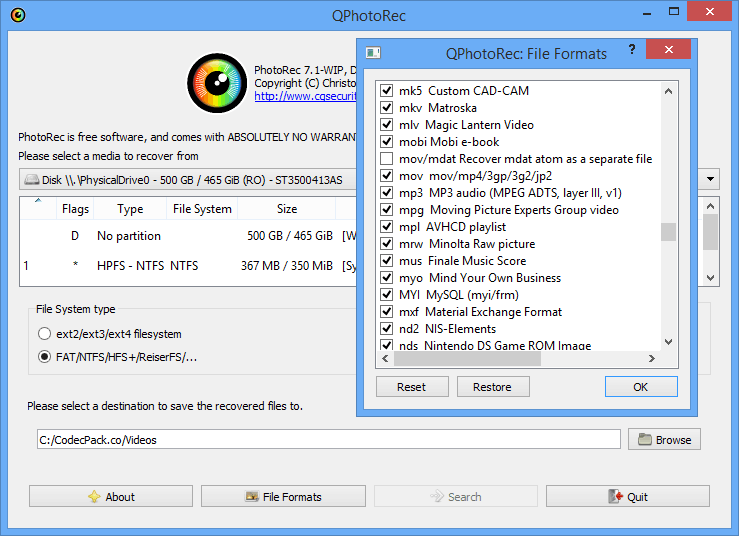Screen dimensions: 739x536
Task: Toggle mxf Material Exchange Format checkbox
Action: tap(386, 311)
